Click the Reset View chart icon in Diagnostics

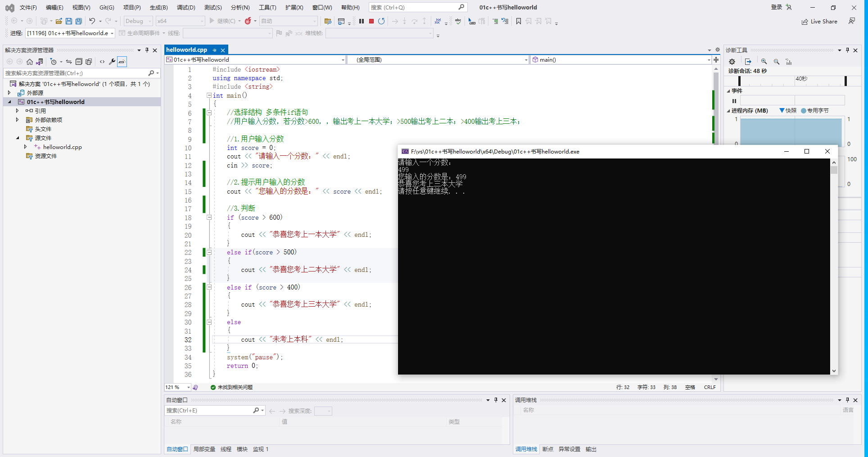pyautogui.click(x=789, y=62)
